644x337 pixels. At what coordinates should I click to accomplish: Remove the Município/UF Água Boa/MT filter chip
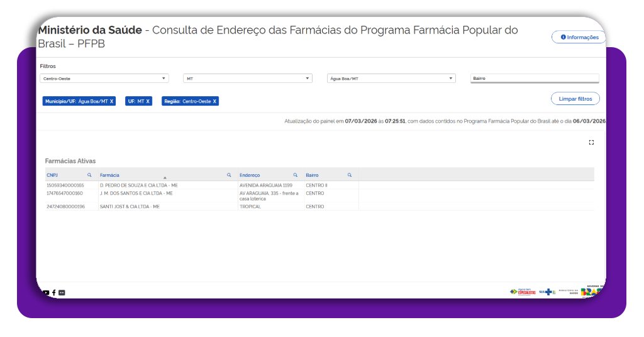click(111, 101)
